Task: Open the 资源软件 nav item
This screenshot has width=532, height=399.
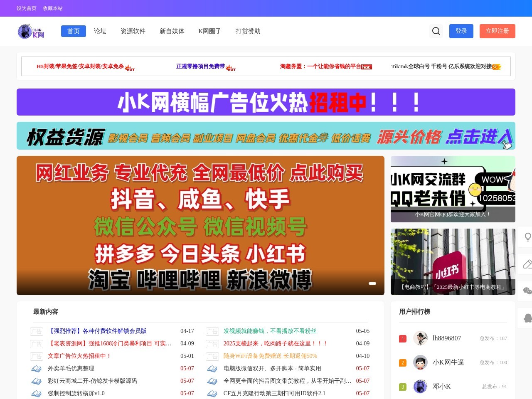Action: click(x=133, y=31)
